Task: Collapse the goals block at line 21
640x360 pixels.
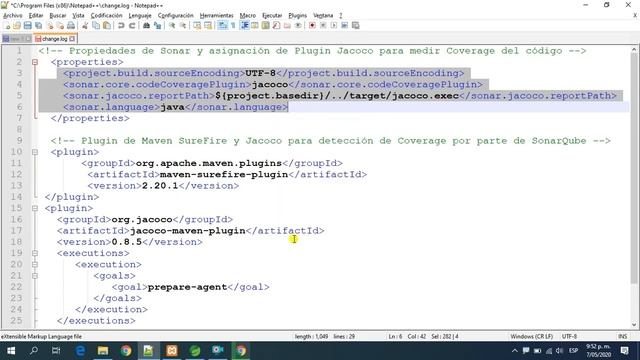Action: pos(35,276)
